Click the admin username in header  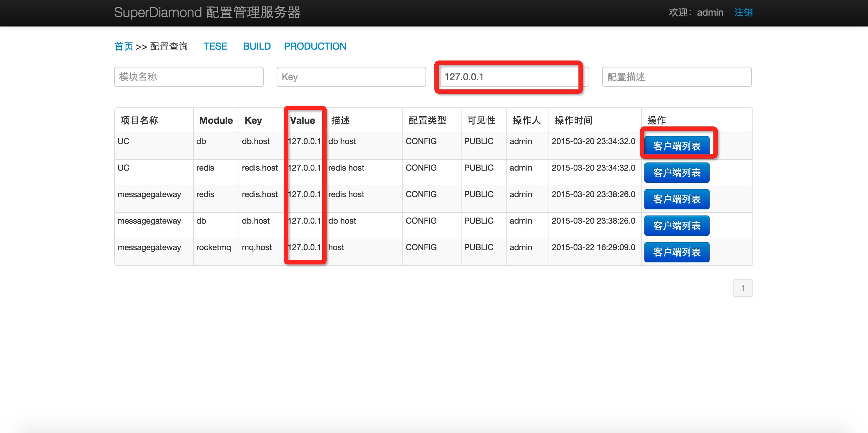point(710,13)
